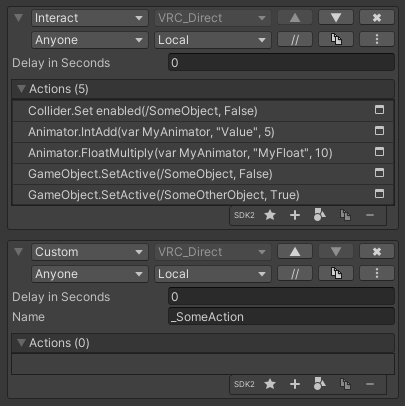
Task: Open window icon for SetActive SomeOtherObject action
Action: (379, 194)
